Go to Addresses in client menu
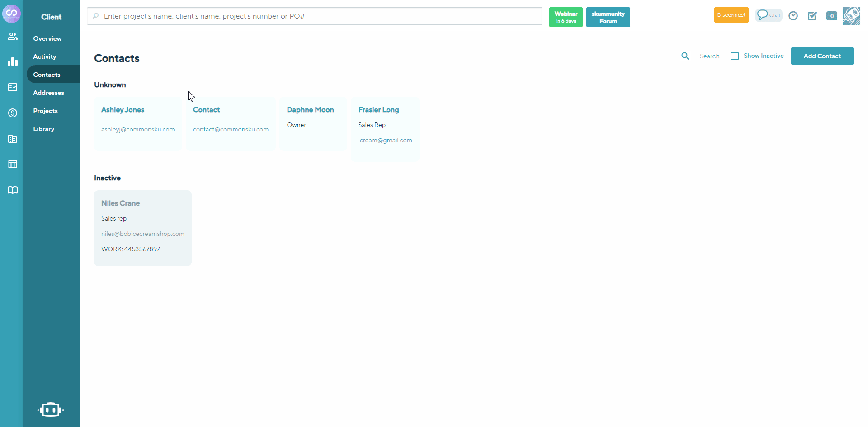The image size is (868, 427). pos(48,93)
